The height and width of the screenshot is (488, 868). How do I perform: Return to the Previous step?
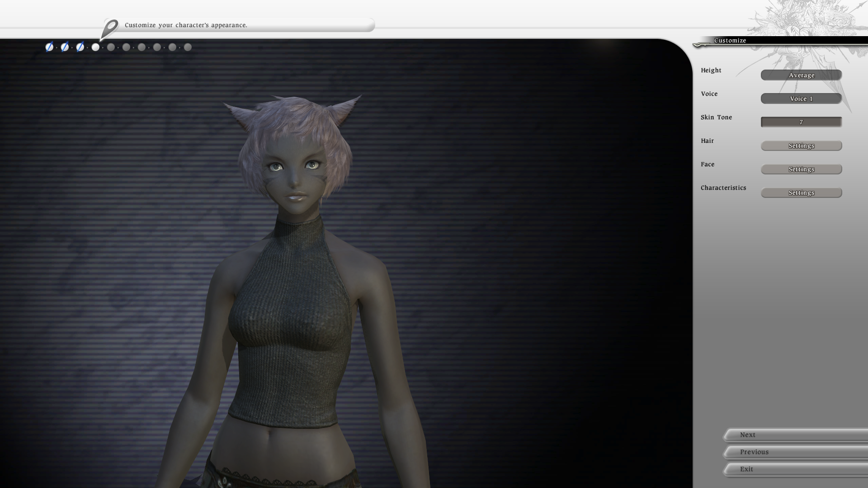pos(796,452)
